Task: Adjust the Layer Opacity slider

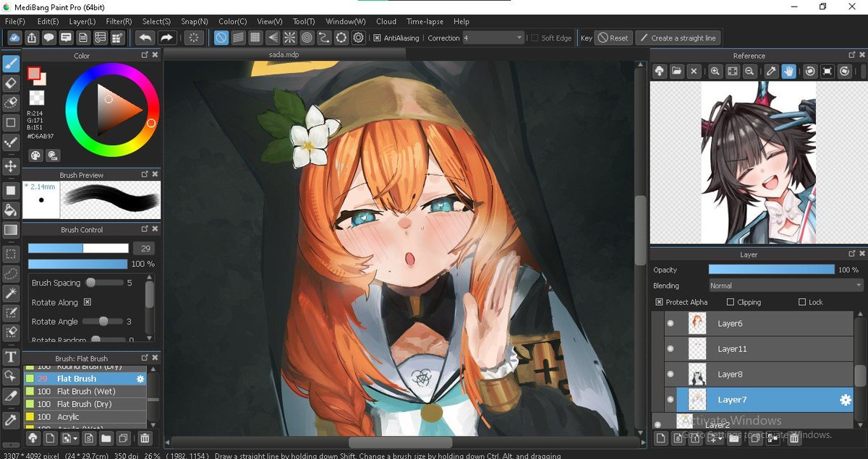Action: [x=771, y=270]
